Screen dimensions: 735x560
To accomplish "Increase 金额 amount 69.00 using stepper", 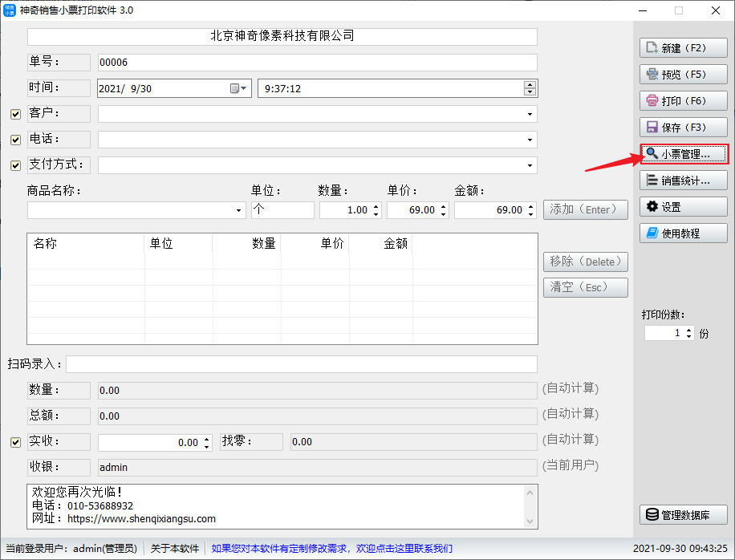I will (530, 206).
